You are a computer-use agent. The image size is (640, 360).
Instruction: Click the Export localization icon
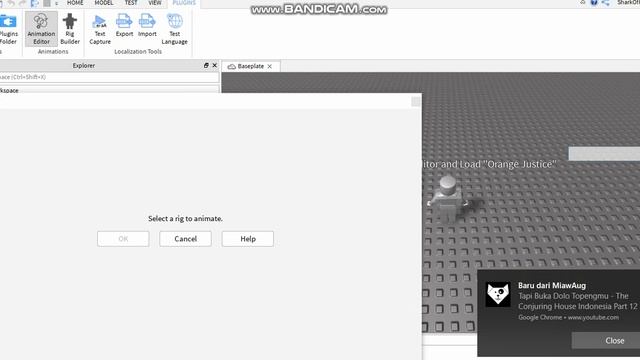124,25
